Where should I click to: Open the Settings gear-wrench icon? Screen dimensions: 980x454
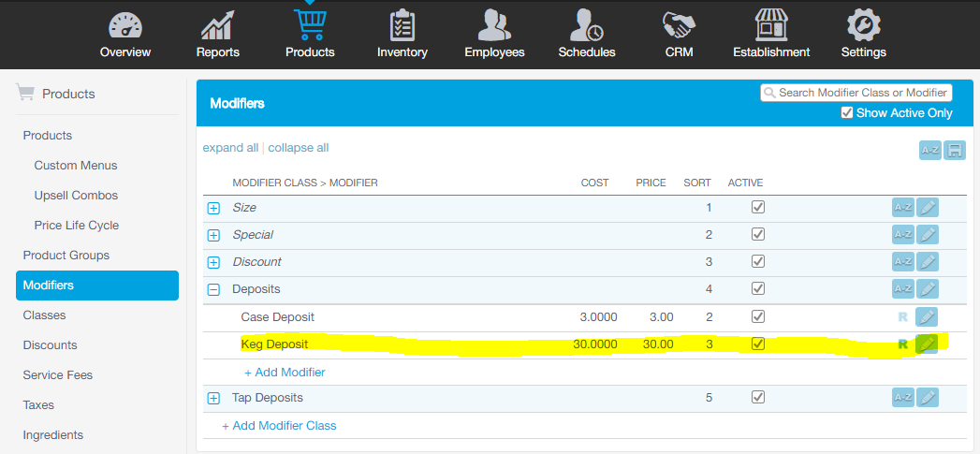pos(863,26)
